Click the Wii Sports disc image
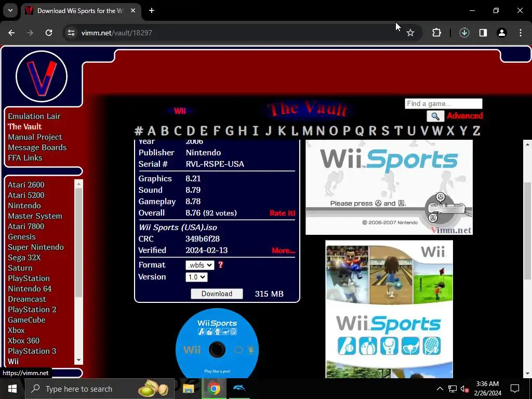 point(217,343)
